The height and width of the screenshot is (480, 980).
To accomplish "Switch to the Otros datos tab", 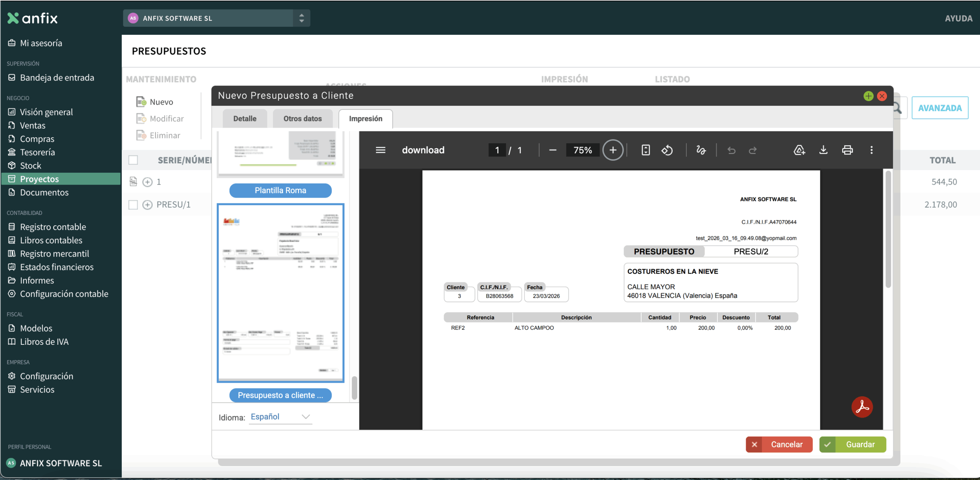I will tap(302, 119).
